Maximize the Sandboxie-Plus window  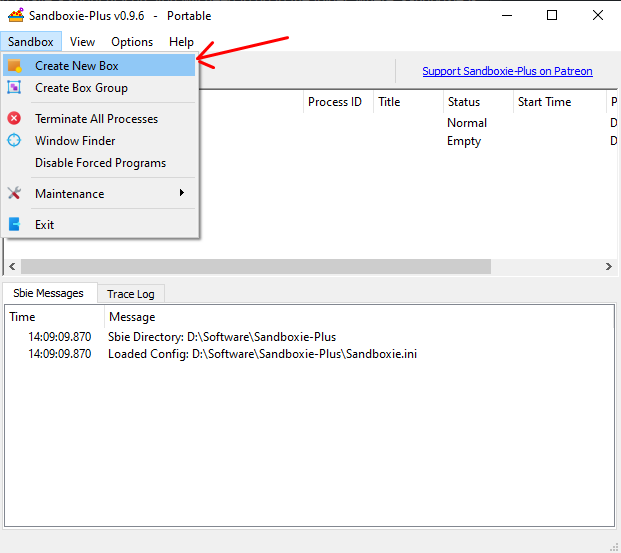click(x=552, y=15)
